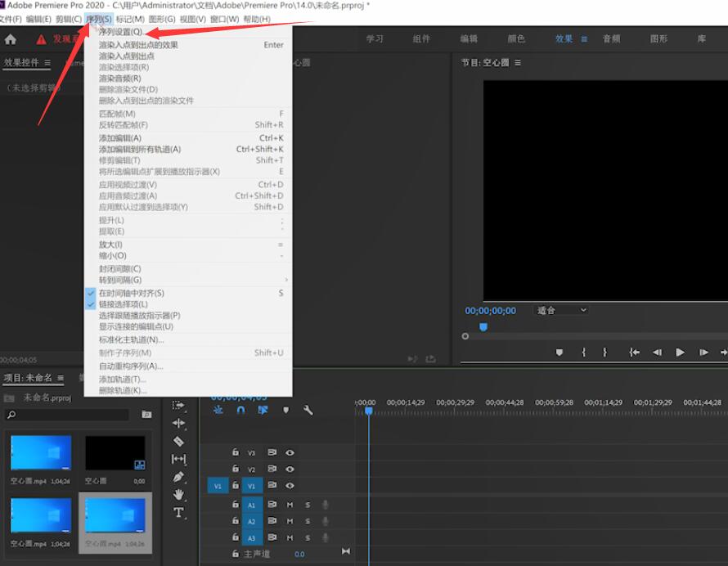The width and height of the screenshot is (728, 566).
Task: Open timeline display settings wrench
Action: (x=308, y=410)
